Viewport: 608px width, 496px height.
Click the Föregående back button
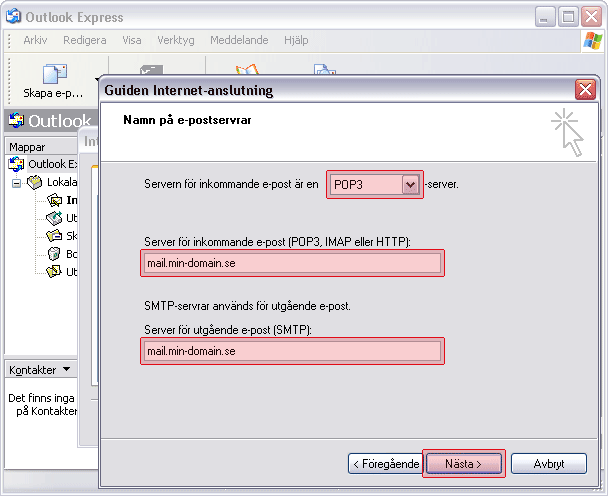(384, 464)
